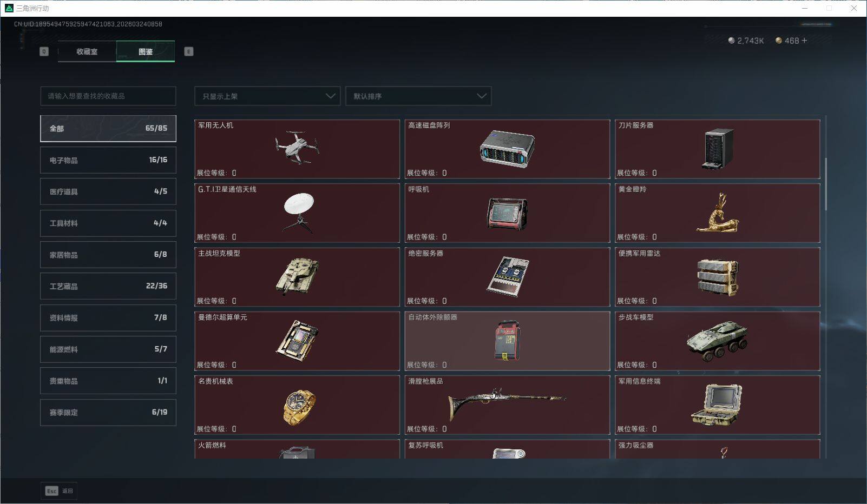867x504 pixels.
Task: Select the G.T.I卫星通信天线 satellite antenna item
Action: [297, 213]
